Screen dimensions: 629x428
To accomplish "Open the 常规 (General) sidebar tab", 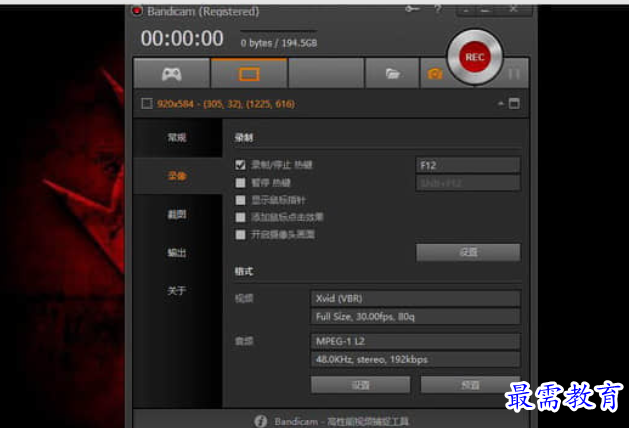I will pos(177,138).
